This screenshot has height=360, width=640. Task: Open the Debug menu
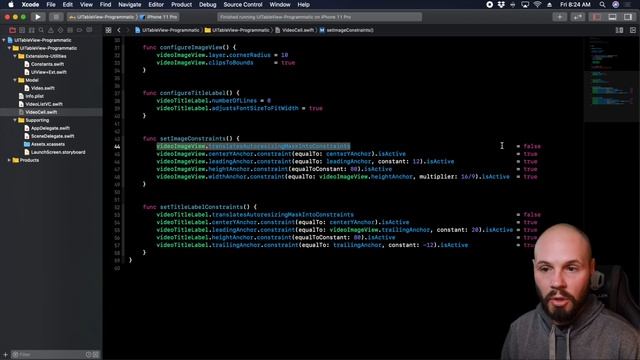207,4
